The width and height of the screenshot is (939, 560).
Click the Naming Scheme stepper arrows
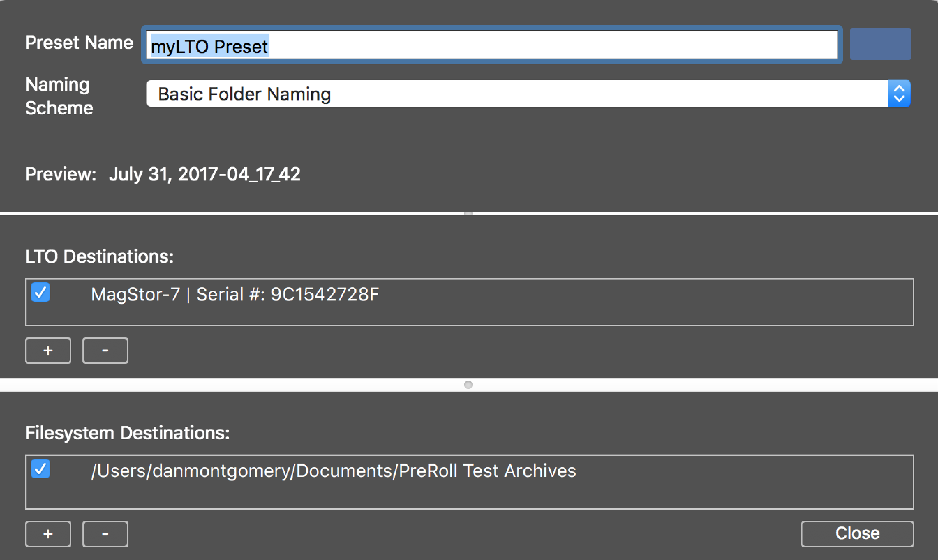click(x=899, y=94)
